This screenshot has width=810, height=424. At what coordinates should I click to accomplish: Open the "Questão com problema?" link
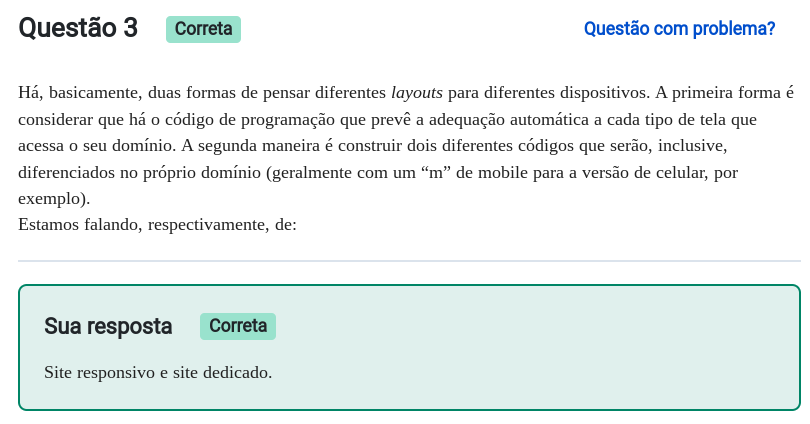click(679, 29)
